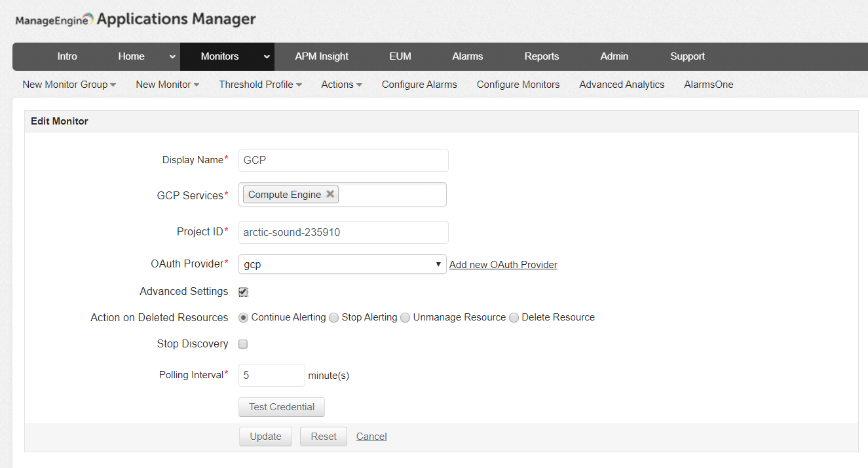
Task: Remove the Compute Engine tag with its x icon
Action: tap(330, 194)
